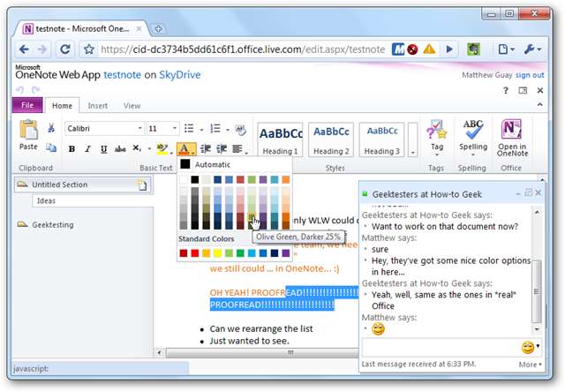The image size is (565, 392).
Task: Open OneNote Web App help
Action: pos(506,90)
